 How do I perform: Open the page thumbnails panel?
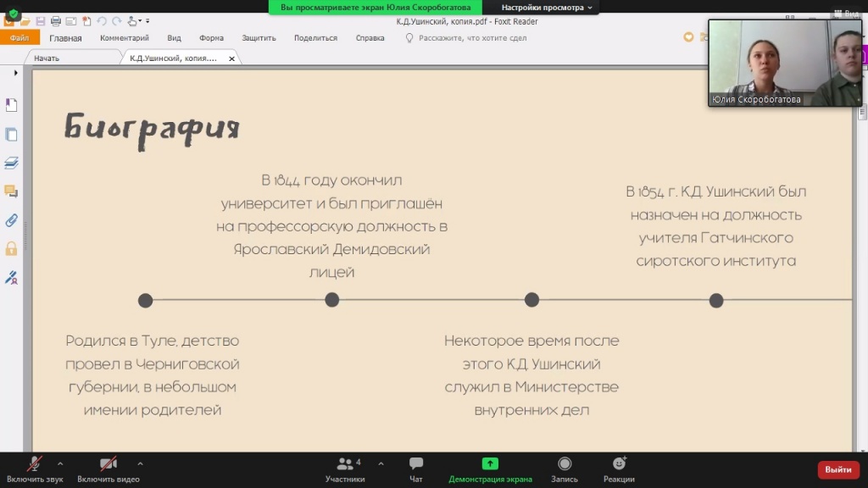11,134
